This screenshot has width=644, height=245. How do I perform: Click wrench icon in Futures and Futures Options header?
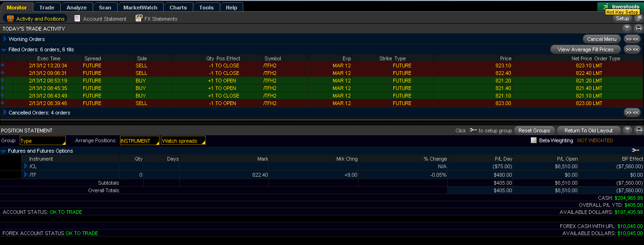[635, 150]
